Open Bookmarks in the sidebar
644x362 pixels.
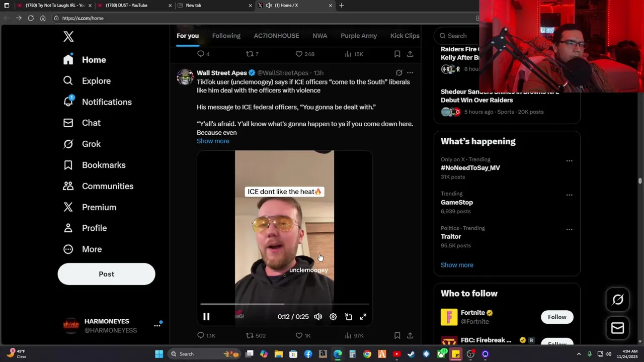[x=94, y=165]
